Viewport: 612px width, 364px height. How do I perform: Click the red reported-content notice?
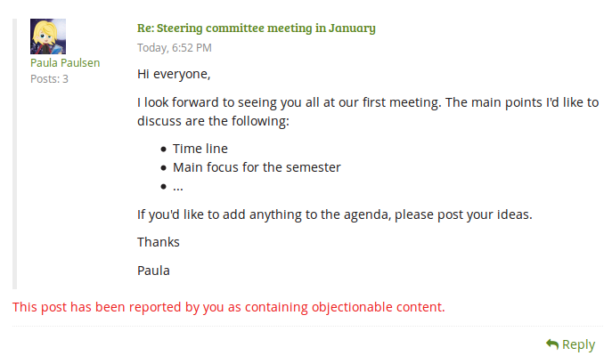pyautogui.click(x=229, y=307)
